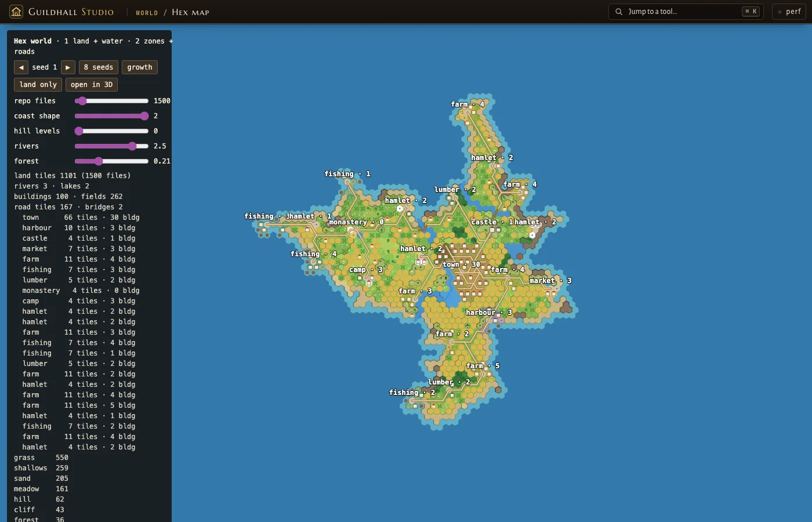
Task: Click the 'sand 205' terrain row
Action: click(x=41, y=478)
